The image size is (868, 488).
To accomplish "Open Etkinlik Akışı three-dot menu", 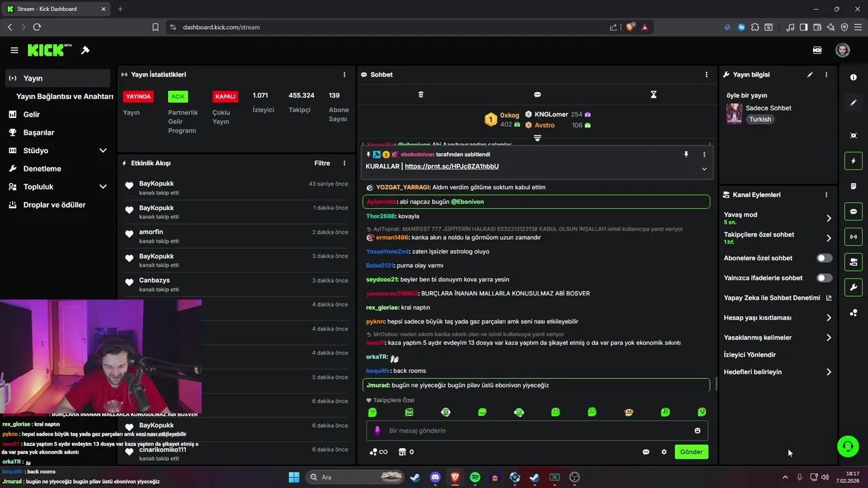I will pyautogui.click(x=344, y=163).
